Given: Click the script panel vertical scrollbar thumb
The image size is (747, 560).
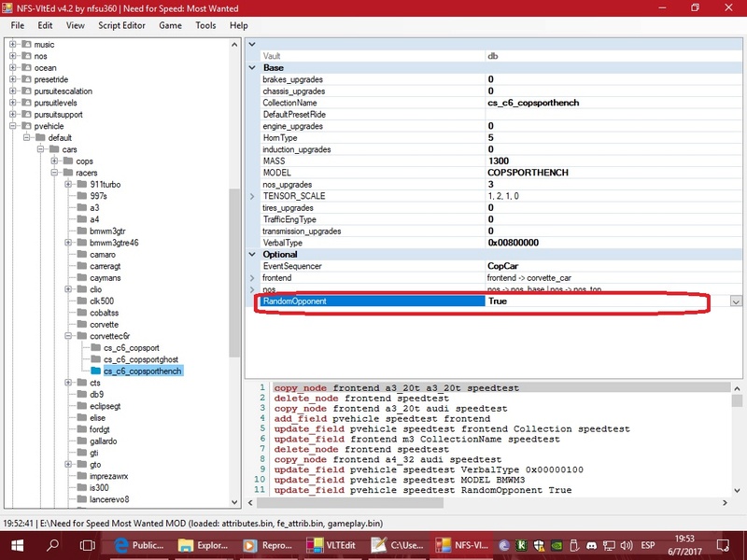Looking at the screenshot, I should click(x=737, y=400).
